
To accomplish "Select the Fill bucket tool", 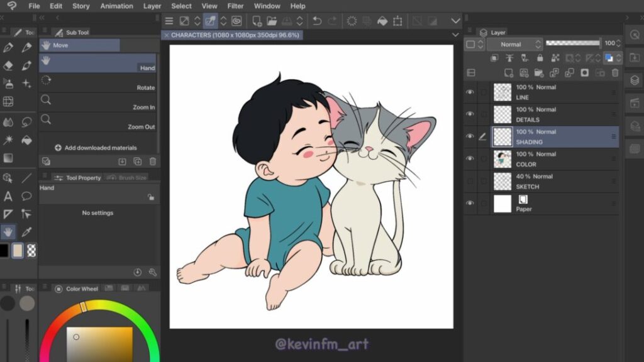I will (x=27, y=140).
